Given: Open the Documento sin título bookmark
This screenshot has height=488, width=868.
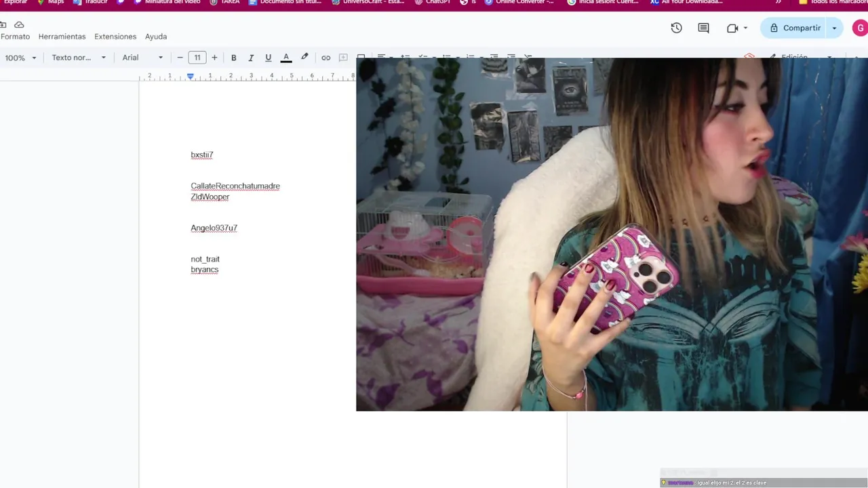Looking at the screenshot, I should 285,3.
